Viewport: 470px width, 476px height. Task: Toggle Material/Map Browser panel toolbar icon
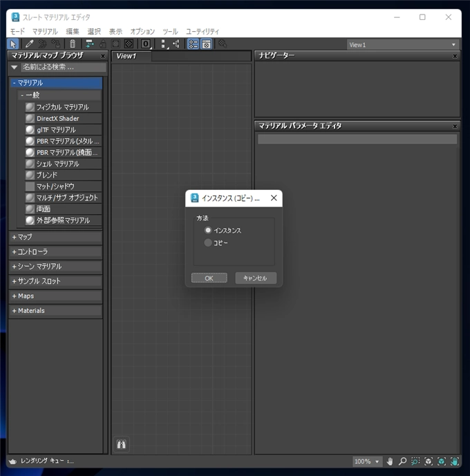click(193, 44)
